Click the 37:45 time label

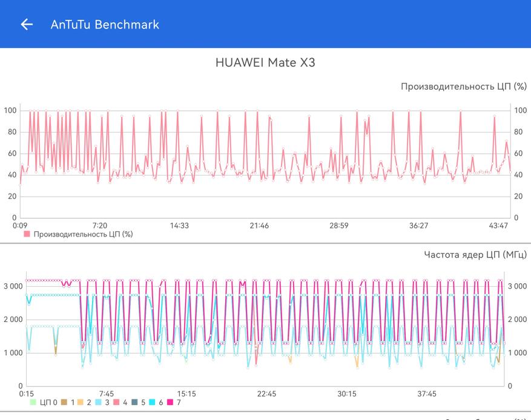point(427,393)
